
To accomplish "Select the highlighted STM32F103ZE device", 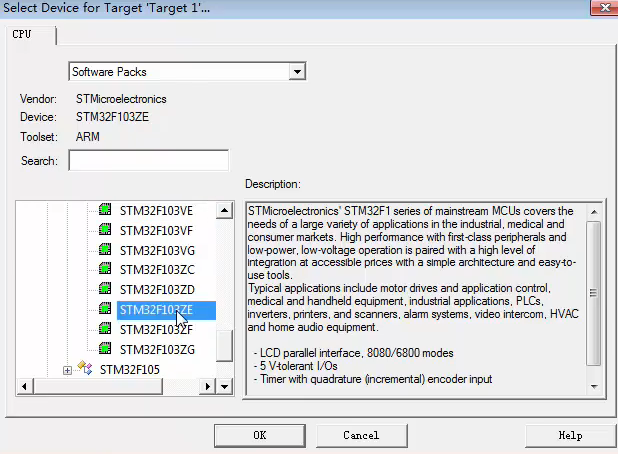I will pyautogui.click(x=166, y=310).
